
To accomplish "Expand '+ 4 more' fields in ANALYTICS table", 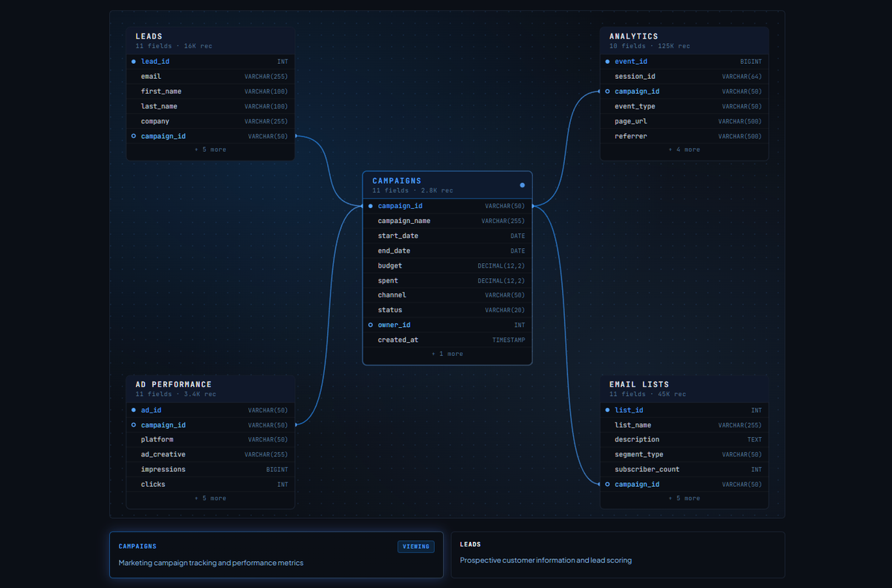I will coord(684,149).
